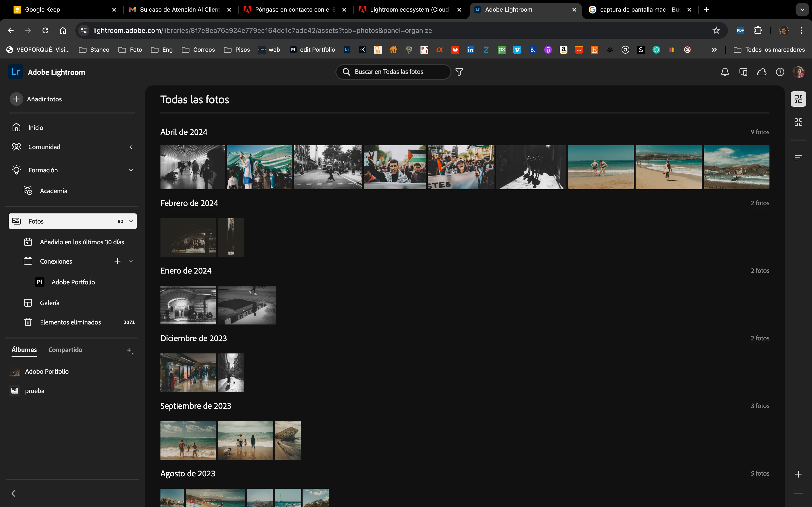Click the filter funnel icon beside search
The height and width of the screenshot is (507, 812).
[x=459, y=72]
